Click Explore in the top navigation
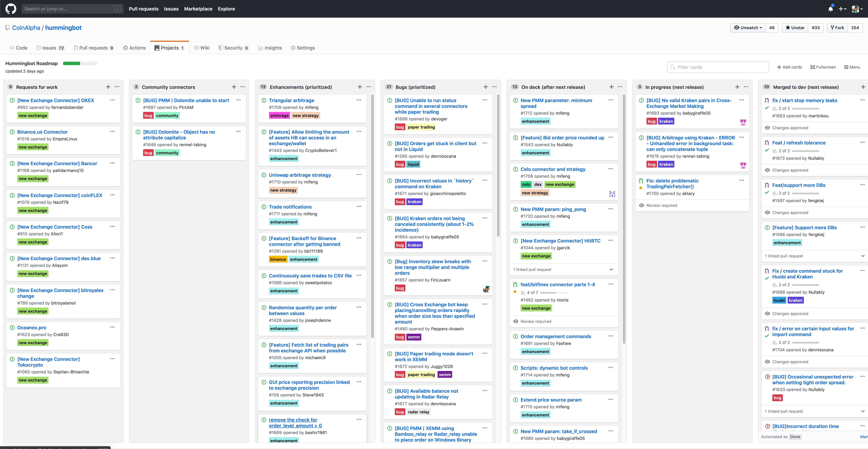 pyautogui.click(x=226, y=9)
